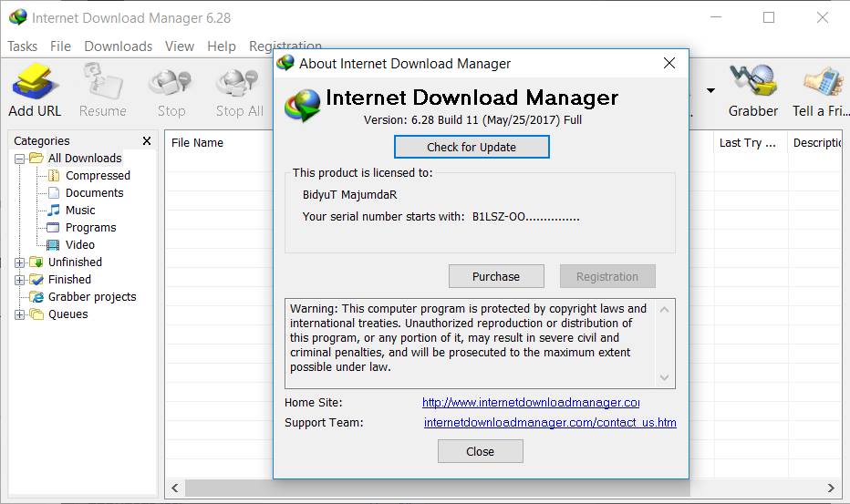This screenshot has width=850, height=504.
Task: Click the Documents category page icon
Action: pyautogui.click(x=54, y=193)
